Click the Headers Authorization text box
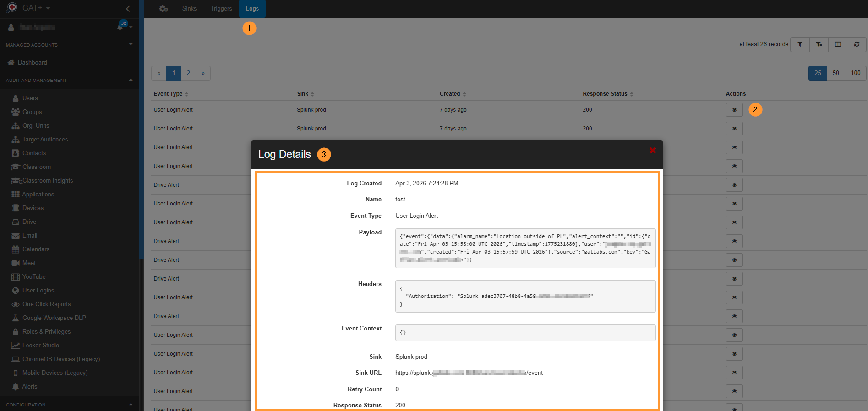The image size is (868, 411). [x=525, y=296]
